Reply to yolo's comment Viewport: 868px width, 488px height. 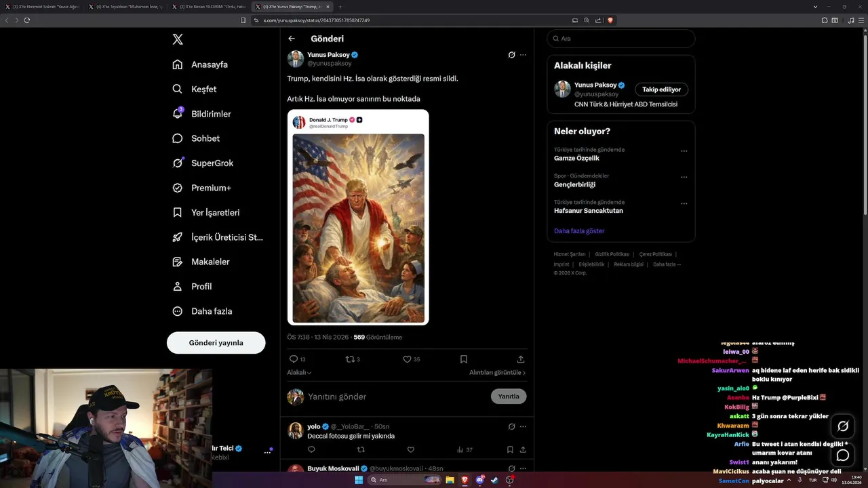click(x=311, y=449)
